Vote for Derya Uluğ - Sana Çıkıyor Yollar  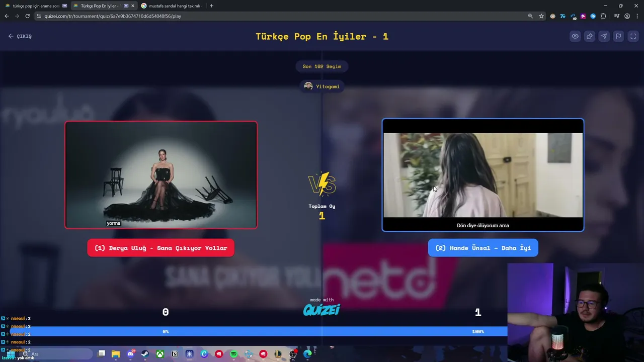(x=161, y=248)
